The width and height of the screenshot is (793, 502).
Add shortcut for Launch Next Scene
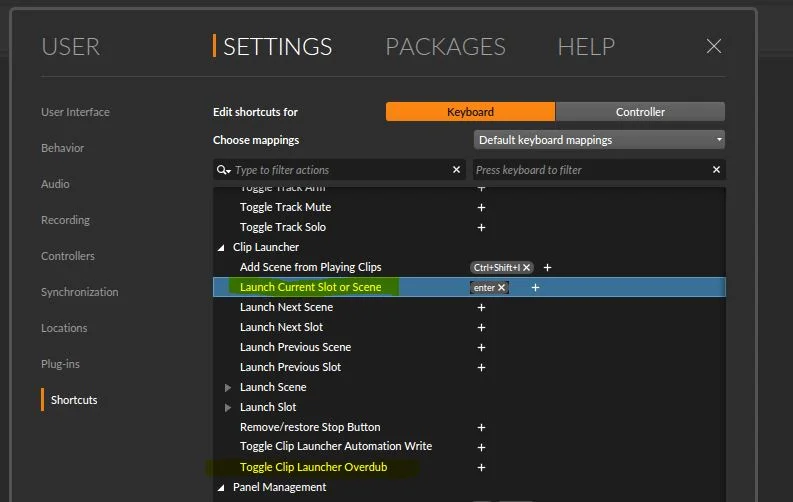click(481, 307)
